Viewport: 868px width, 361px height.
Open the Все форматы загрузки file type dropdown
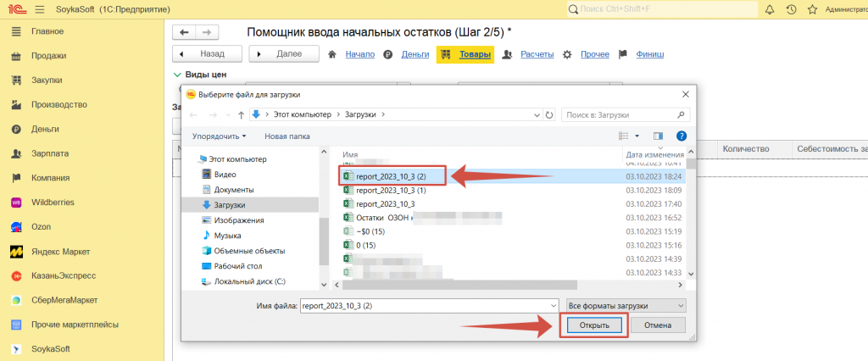point(625,305)
